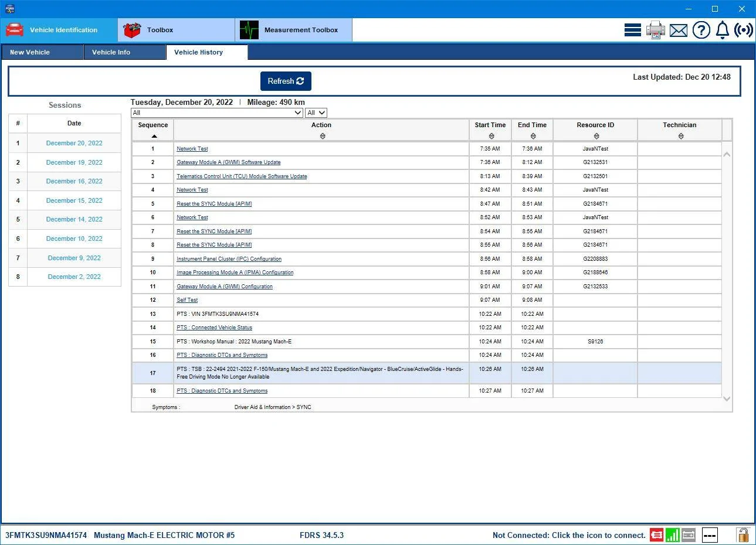Open help via the question mark icon
This screenshot has height=545, width=756.
(x=701, y=30)
